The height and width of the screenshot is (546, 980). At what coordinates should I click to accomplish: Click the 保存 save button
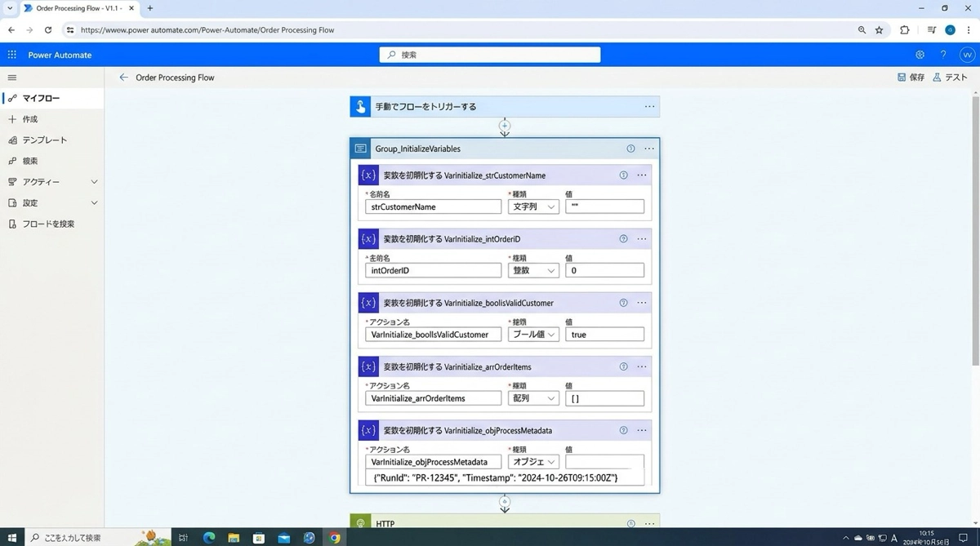[x=911, y=78]
